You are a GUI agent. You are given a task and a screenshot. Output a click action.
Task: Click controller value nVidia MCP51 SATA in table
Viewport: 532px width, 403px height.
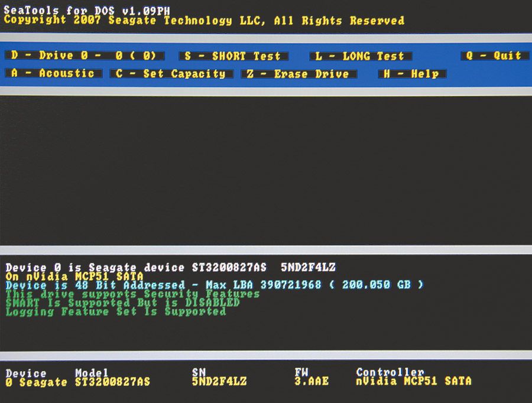414,381
